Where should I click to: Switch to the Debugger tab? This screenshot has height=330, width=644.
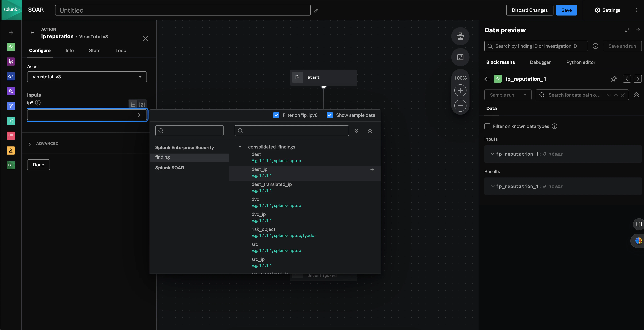(x=540, y=63)
